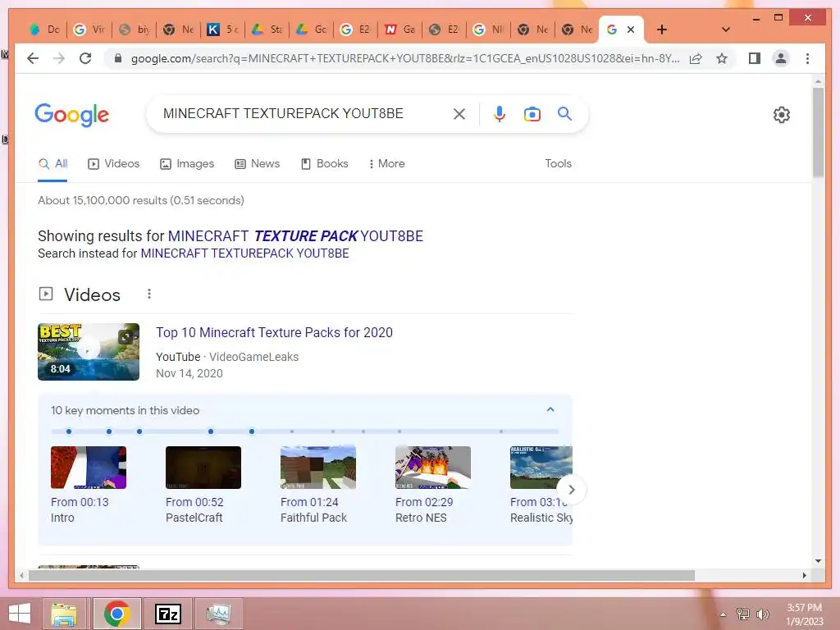Search instead for MINECRAFT TEXTUREPACK YOUT8BE

pos(244,253)
